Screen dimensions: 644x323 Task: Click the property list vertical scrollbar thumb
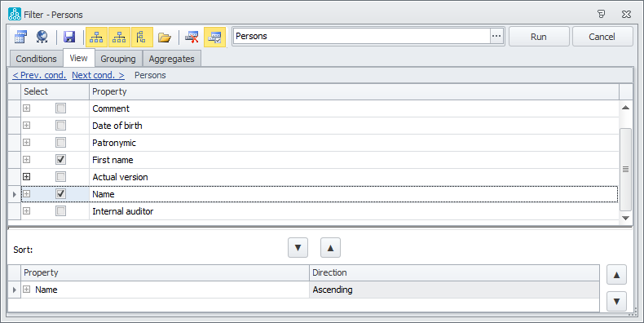pos(625,170)
